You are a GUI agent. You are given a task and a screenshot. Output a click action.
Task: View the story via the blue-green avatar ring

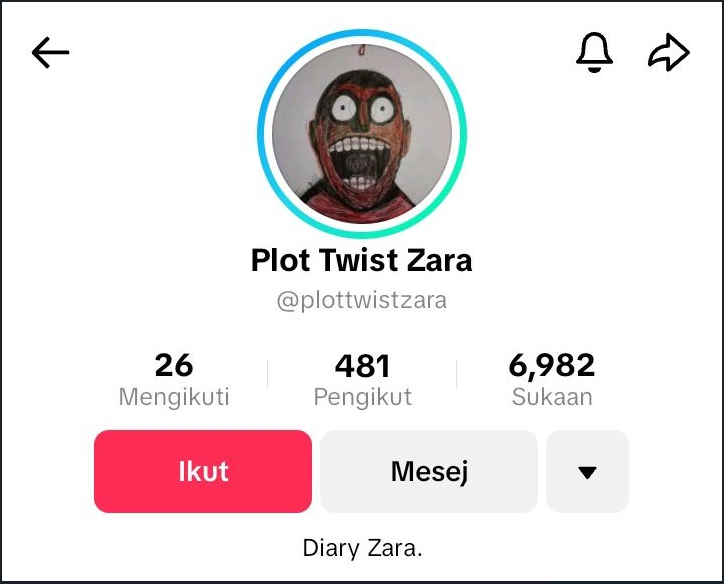pos(362,134)
